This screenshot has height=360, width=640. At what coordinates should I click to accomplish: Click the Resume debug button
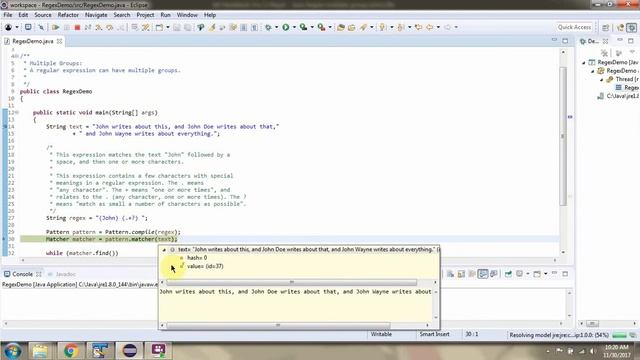56,27
